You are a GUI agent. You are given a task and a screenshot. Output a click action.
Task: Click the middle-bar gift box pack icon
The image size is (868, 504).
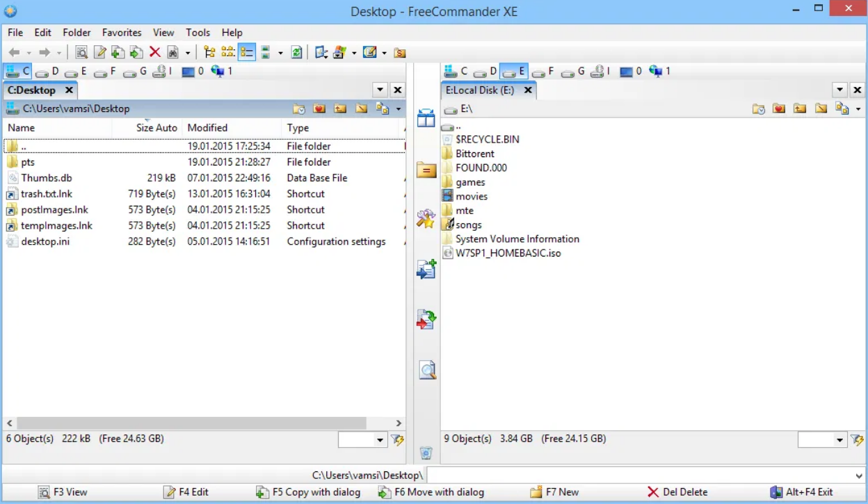point(426,118)
